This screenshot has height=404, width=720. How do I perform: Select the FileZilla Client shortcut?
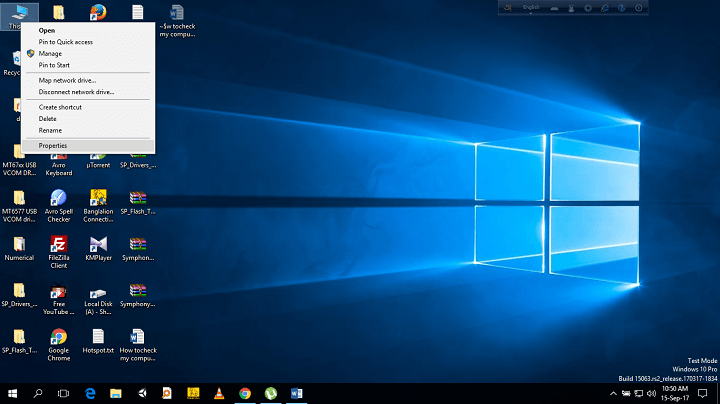tap(59, 252)
